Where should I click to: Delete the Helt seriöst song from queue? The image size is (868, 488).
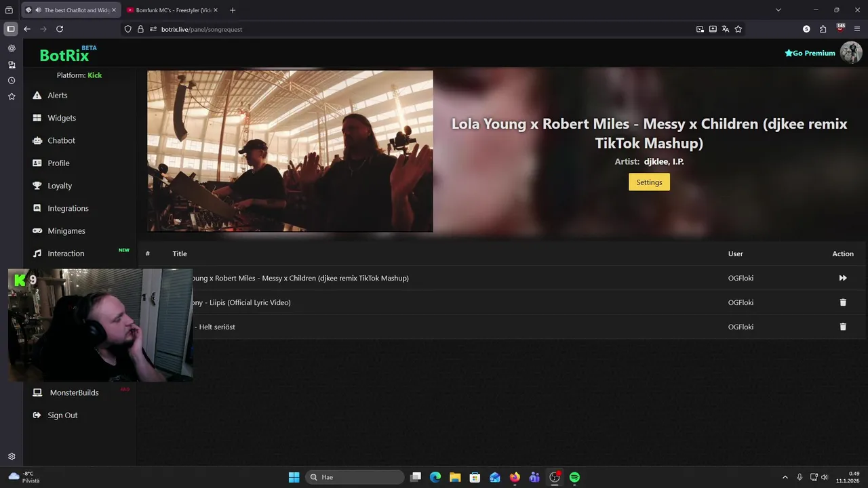click(x=843, y=327)
